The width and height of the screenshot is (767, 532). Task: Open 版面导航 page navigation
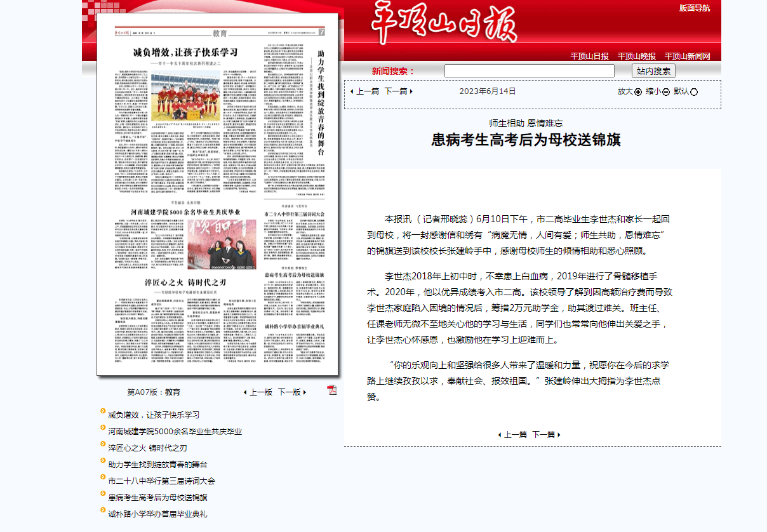coord(695,8)
